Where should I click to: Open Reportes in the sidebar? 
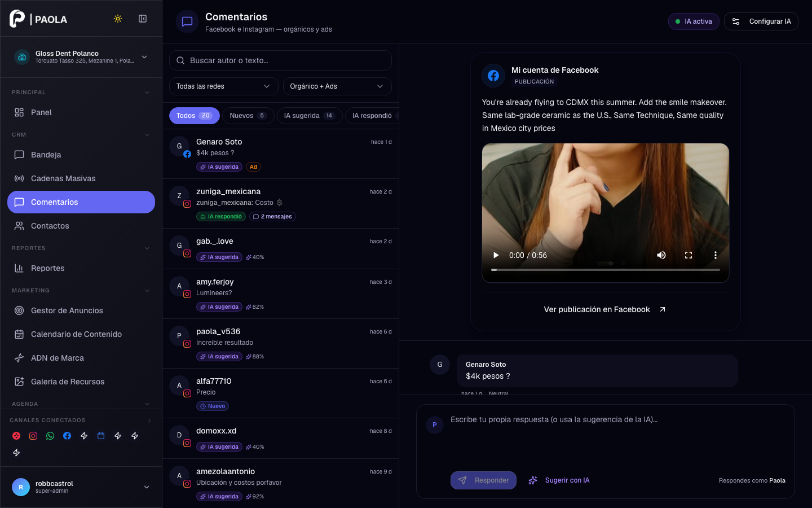(81, 268)
